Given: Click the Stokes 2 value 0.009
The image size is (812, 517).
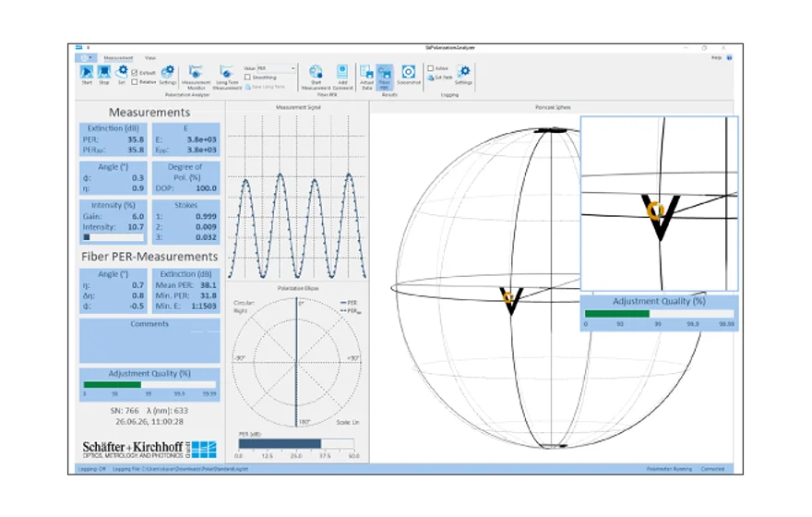Looking at the screenshot, I should (x=206, y=227).
